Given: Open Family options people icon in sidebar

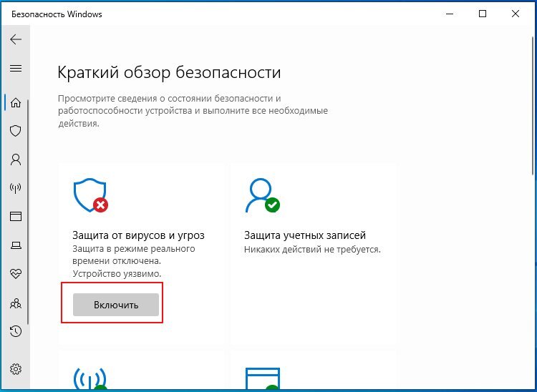Looking at the screenshot, I should 16,303.
